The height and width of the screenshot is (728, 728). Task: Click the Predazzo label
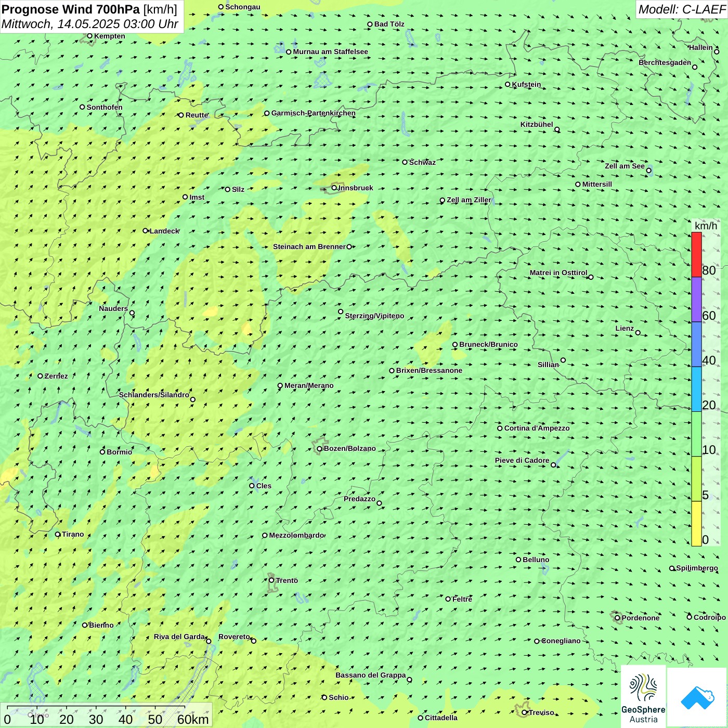[x=359, y=499]
